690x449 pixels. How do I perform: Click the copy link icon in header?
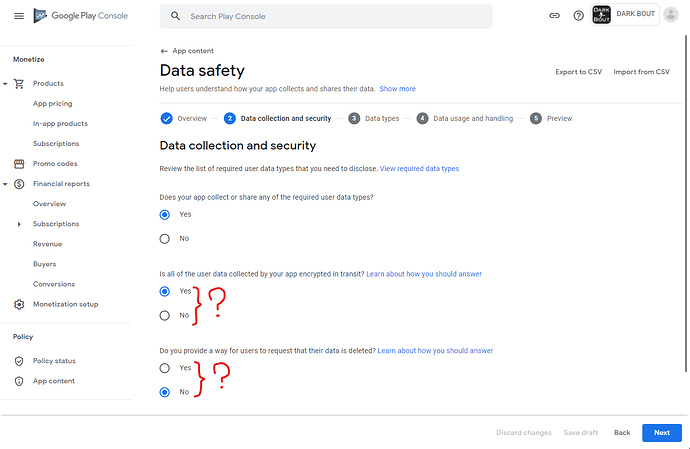(554, 16)
